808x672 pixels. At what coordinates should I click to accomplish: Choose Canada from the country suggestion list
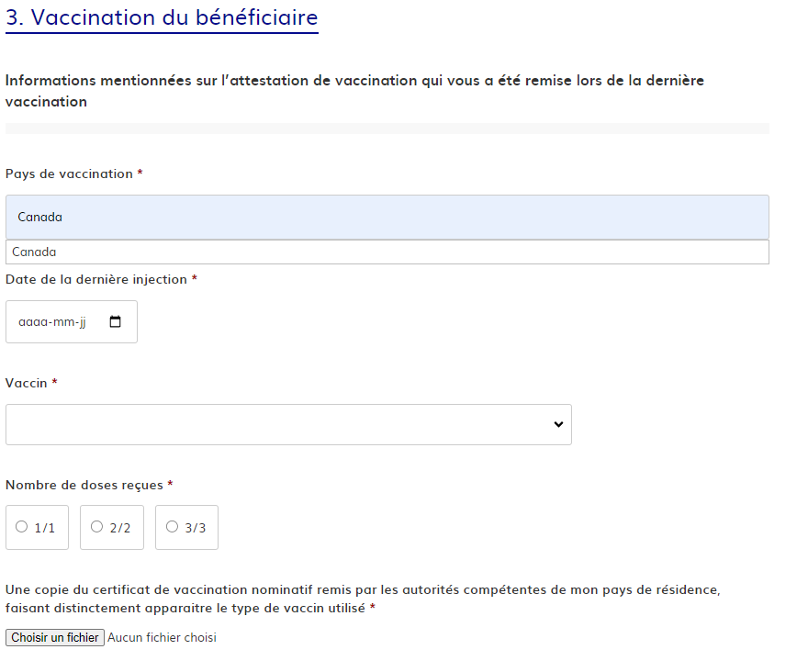[x=387, y=217]
